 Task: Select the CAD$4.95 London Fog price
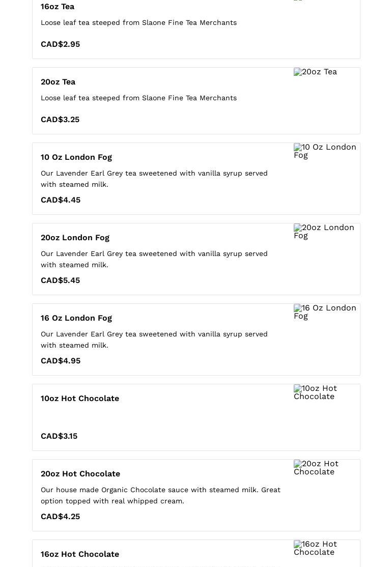point(61,361)
